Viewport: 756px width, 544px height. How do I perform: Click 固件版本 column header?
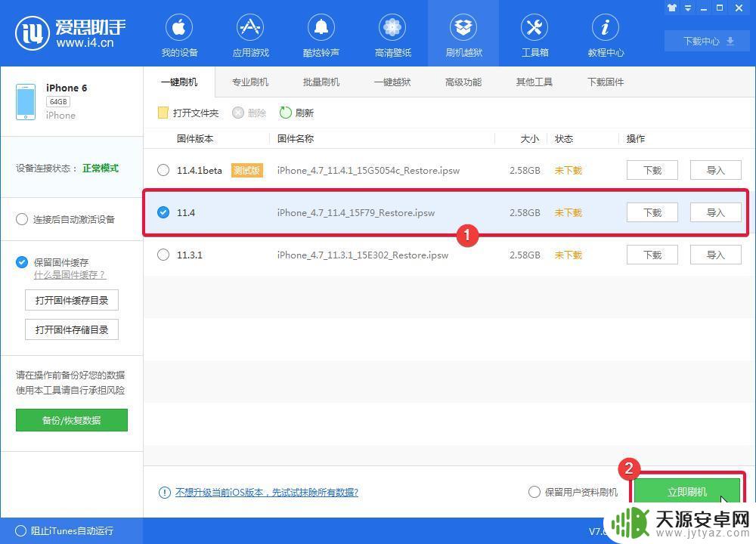(195, 139)
